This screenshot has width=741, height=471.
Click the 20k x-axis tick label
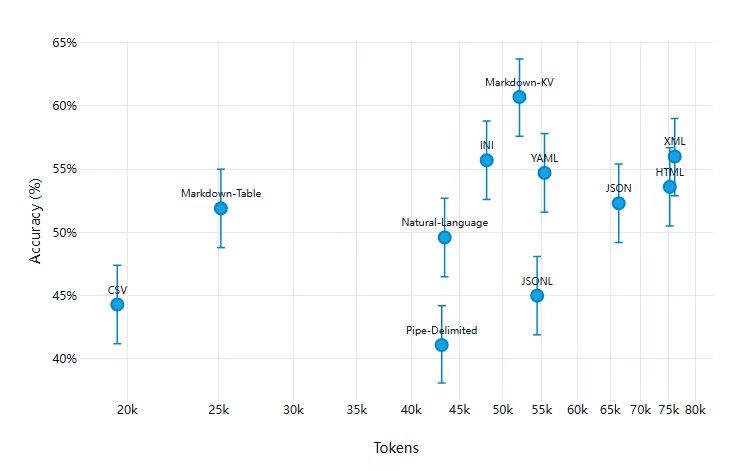coord(127,410)
